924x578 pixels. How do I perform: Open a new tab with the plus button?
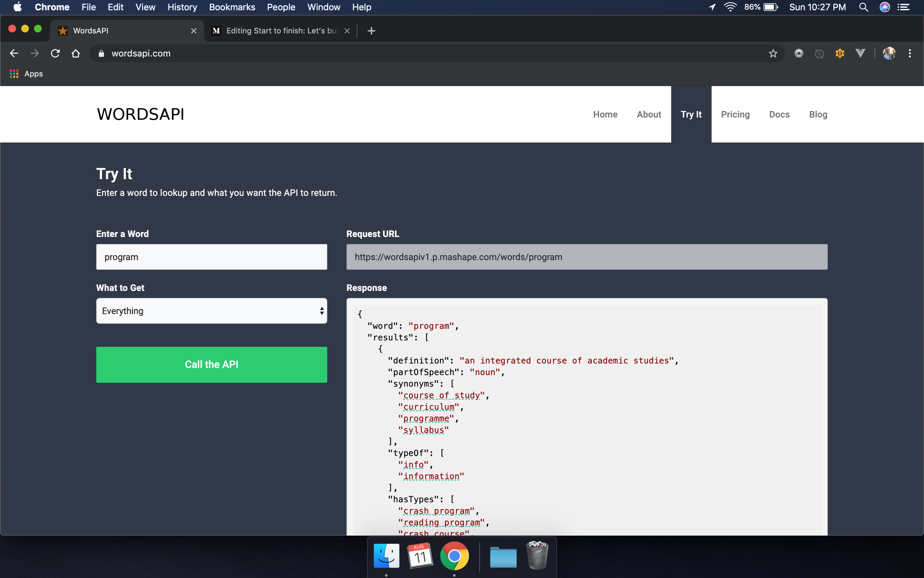(372, 31)
